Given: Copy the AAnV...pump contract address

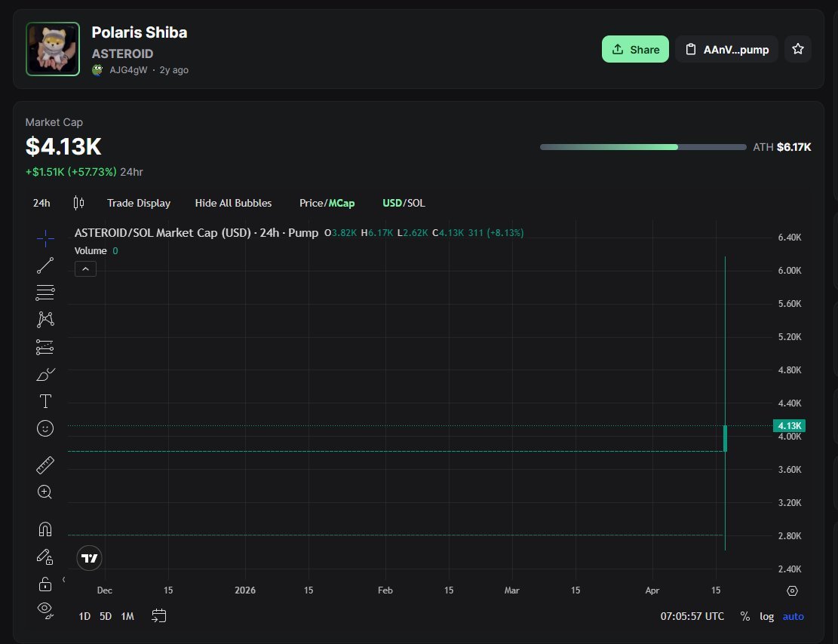Looking at the screenshot, I should [726, 49].
